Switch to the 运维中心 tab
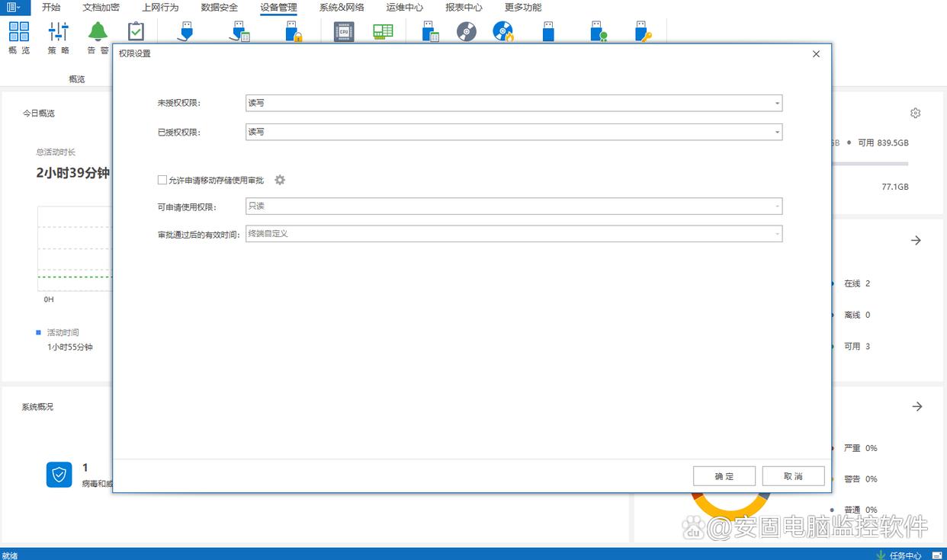The width and height of the screenshot is (947, 560). (405, 8)
